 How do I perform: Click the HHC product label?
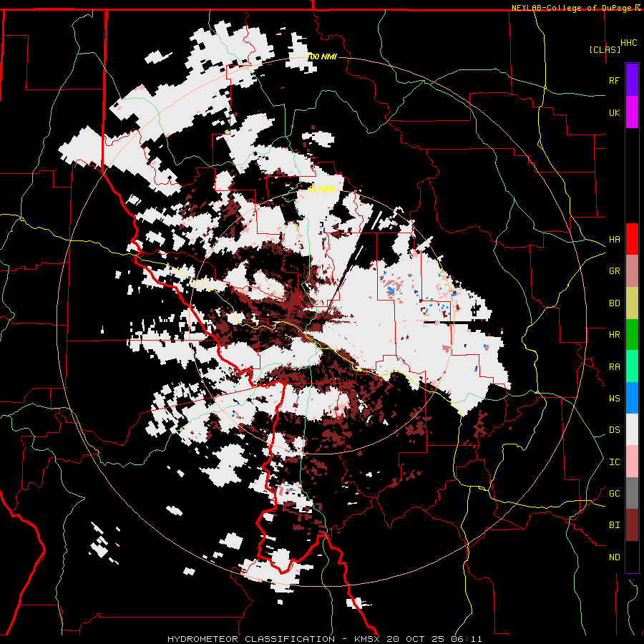[628, 43]
